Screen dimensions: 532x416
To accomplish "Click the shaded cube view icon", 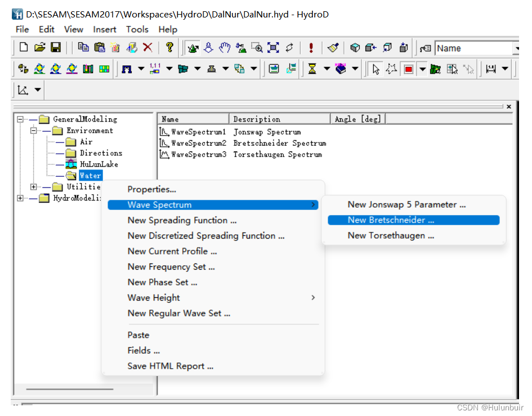I will (x=355, y=48).
